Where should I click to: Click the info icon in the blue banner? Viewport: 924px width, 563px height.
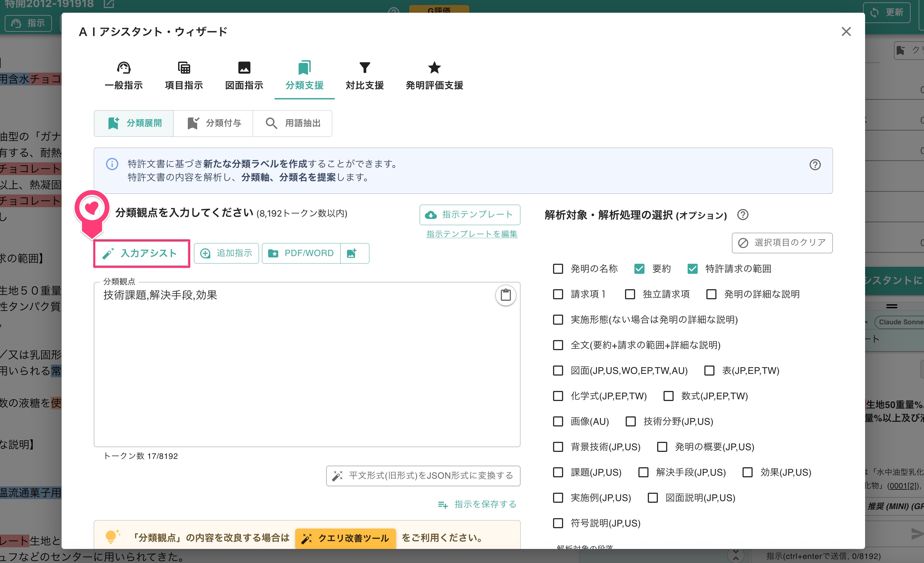[112, 164]
